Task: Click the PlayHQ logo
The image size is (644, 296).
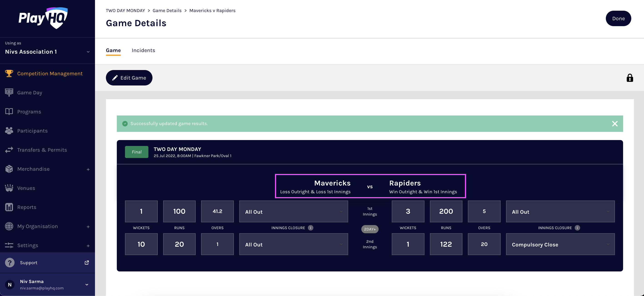Action: pyautogui.click(x=43, y=18)
